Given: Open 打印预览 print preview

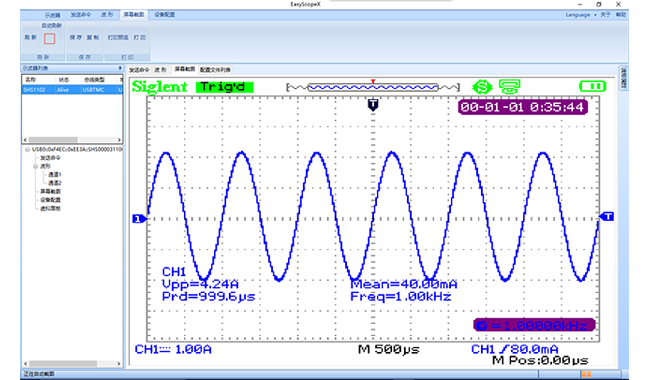Looking at the screenshot, I should [x=118, y=37].
